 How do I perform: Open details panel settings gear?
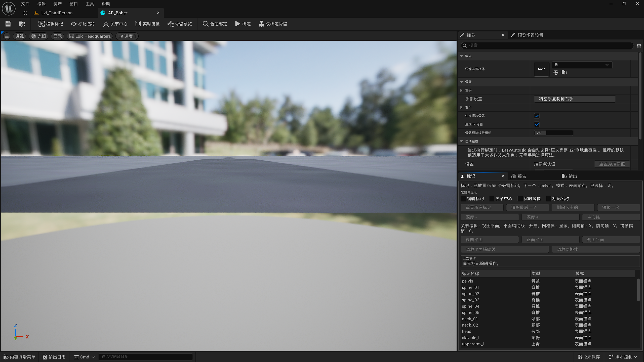pyautogui.click(x=639, y=46)
